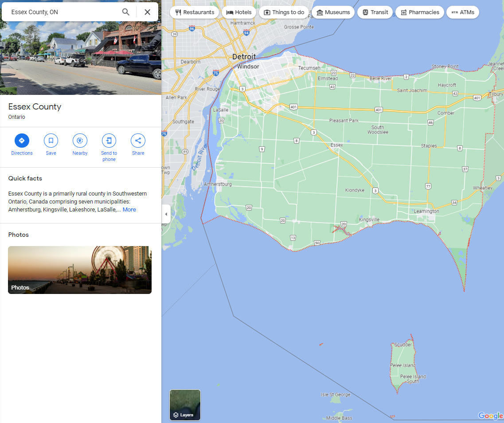Image resolution: width=504 pixels, height=423 pixels.
Task: Click the Grosse Pointe map label
Action: [299, 27]
